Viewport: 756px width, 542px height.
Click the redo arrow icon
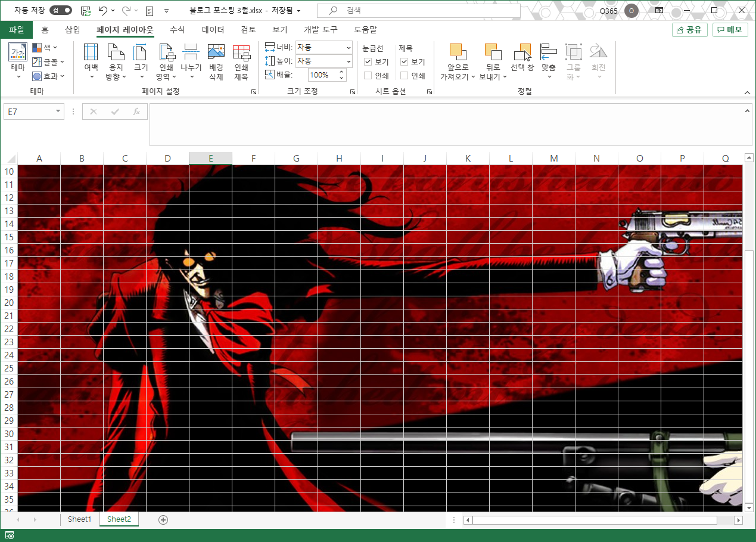coord(126,11)
